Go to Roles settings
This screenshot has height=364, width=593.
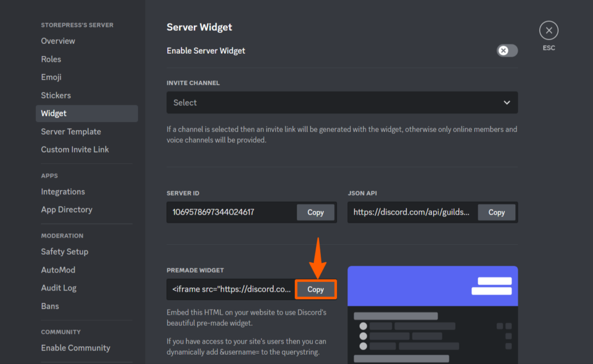pos(51,59)
